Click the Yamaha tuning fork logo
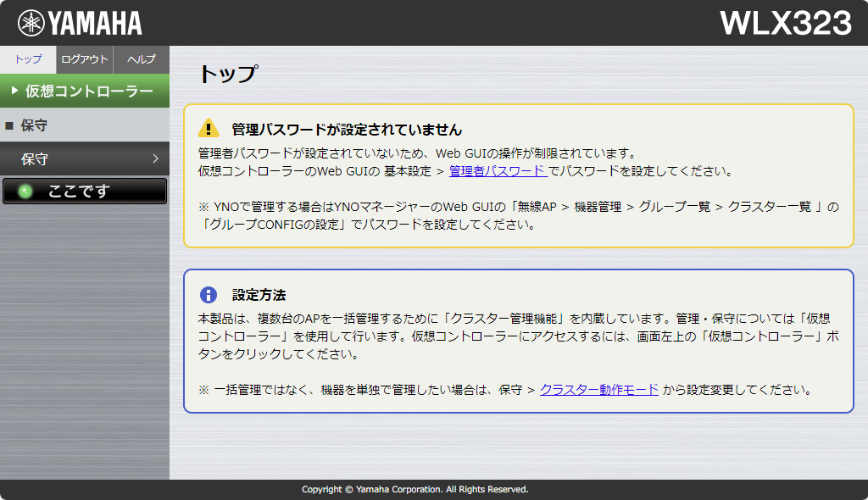Viewport: 868px width, 500px height. [31, 23]
